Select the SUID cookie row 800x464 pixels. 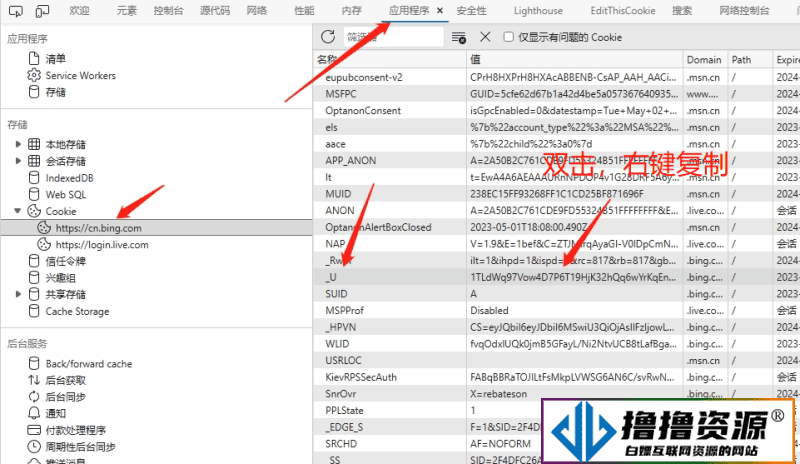pyautogui.click(x=557, y=294)
